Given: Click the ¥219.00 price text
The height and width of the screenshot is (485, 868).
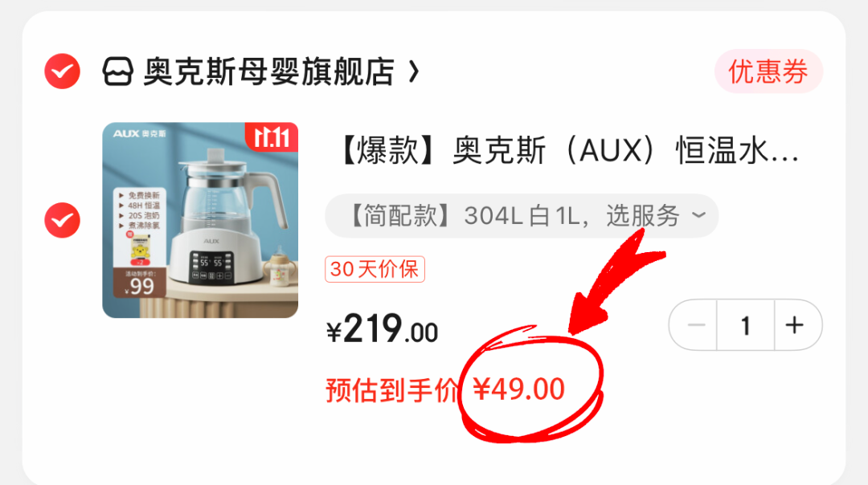Looking at the screenshot, I should [x=382, y=329].
